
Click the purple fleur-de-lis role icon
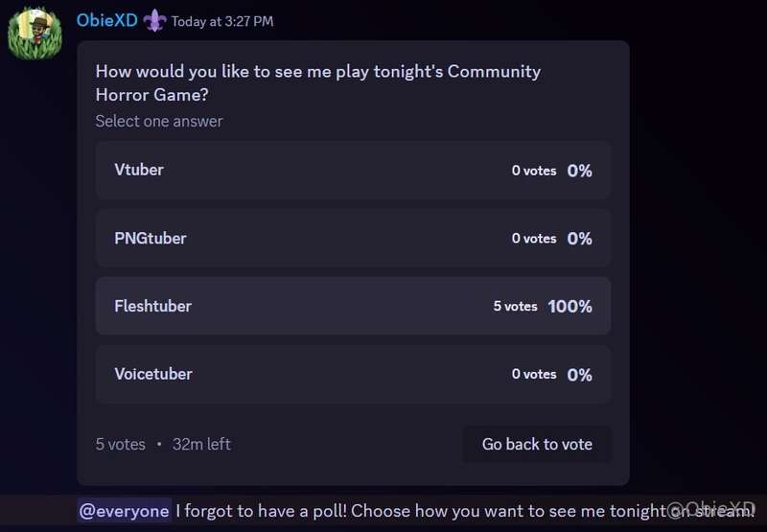(x=154, y=21)
